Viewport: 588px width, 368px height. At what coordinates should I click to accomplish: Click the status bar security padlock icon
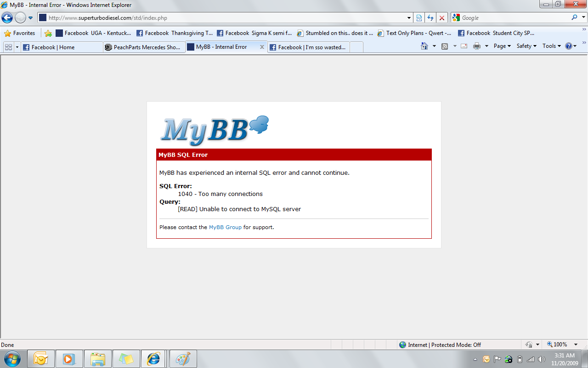[529, 345]
